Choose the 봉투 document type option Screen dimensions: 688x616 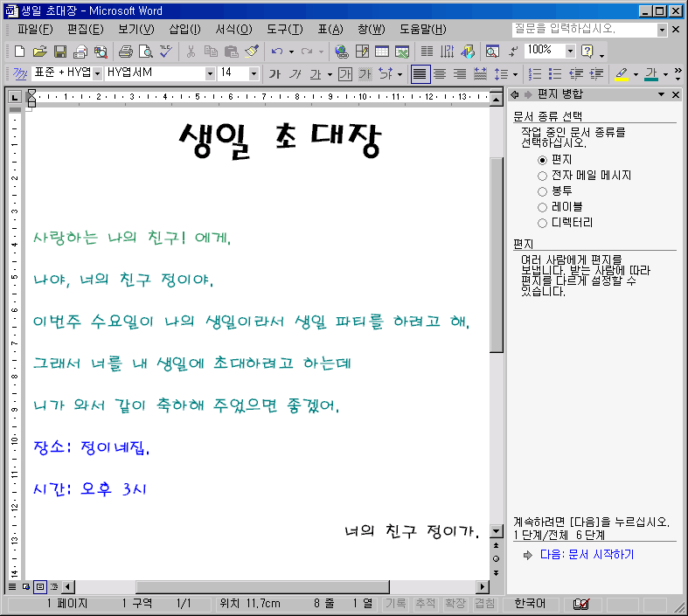[x=542, y=191]
